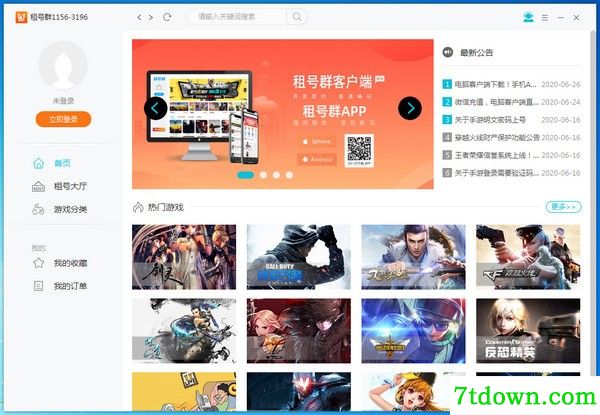This screenshot has height=415, width=600.
Task: Select the second banner indicator dot
Action: [263, 175]
